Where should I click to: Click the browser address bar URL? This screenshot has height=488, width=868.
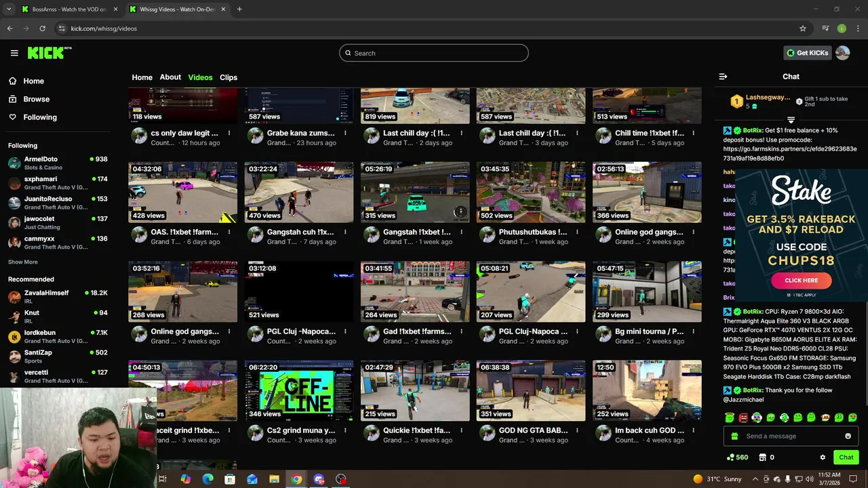coord(104,28)
